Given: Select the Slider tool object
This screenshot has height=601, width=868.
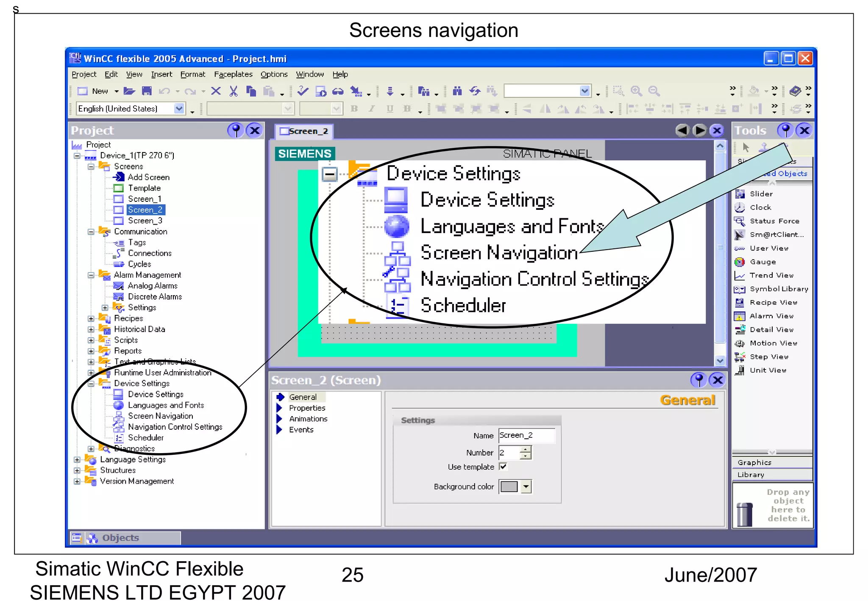Looking at the screenshot, I should pos(761,194).
